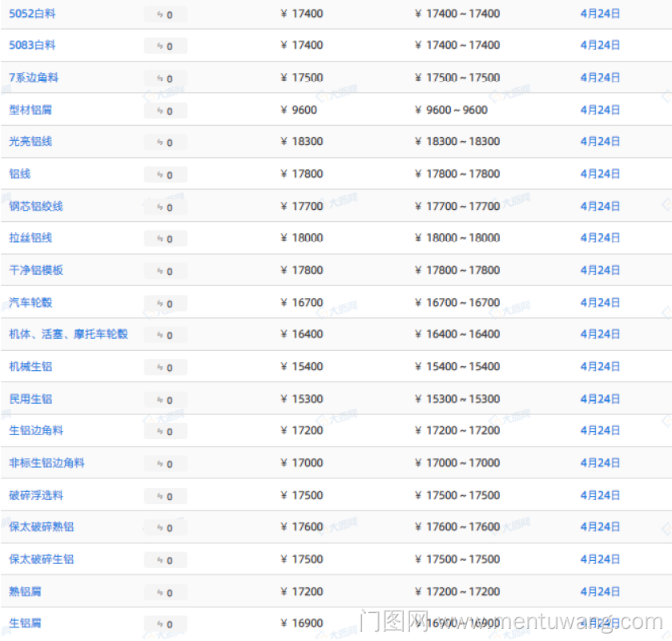Open the 干净铝模板 product link

pos(36,270)
